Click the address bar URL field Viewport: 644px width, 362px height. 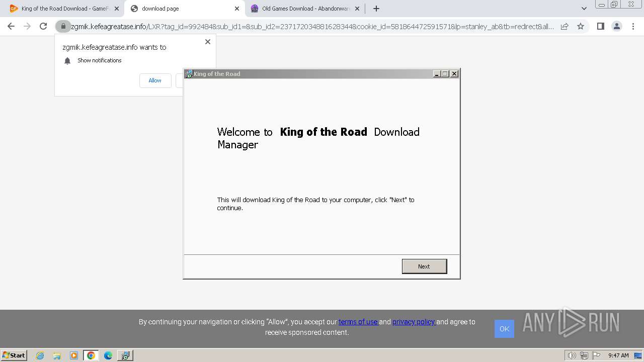coord(312,26)
